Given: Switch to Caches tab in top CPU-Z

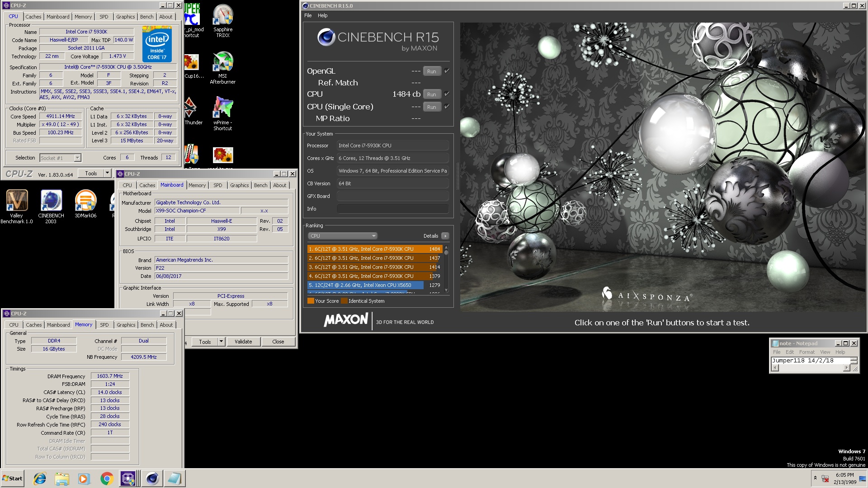Looking at the screenshot, I should 33,17.
